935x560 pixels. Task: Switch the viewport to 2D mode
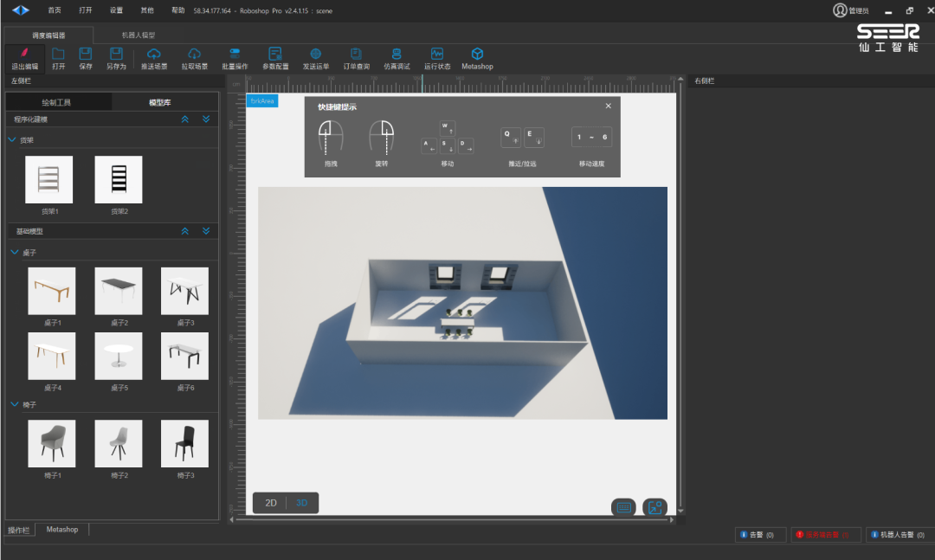[x=271, y=503]
